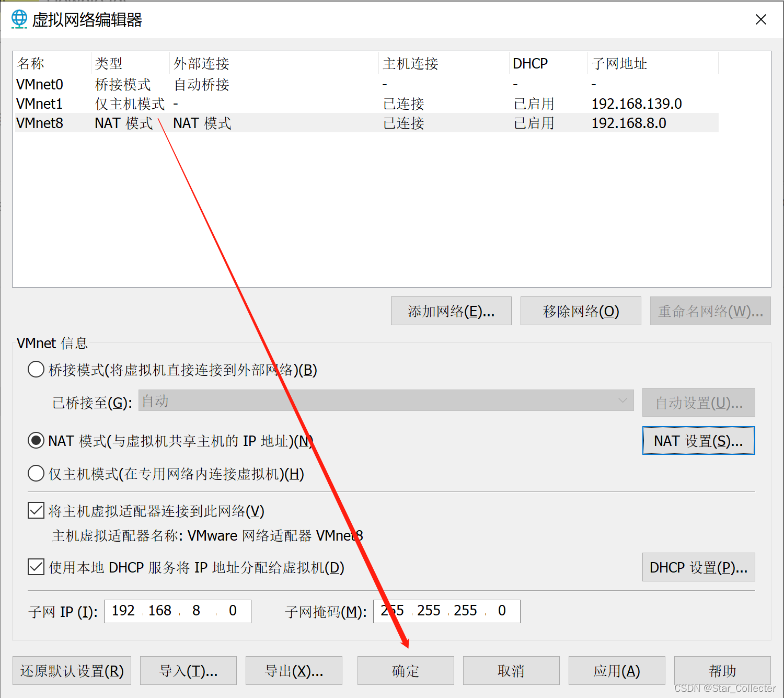Screen dimensions: 784x698
Task: Click the 主机虚拟适配器名称 VMware label text
Action: click(207, 535)
